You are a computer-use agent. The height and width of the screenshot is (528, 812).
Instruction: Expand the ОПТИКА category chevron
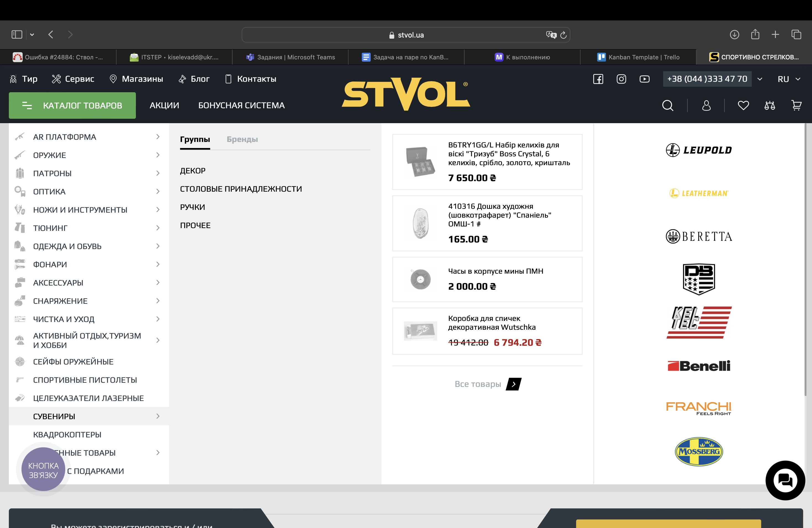point(158,191)
